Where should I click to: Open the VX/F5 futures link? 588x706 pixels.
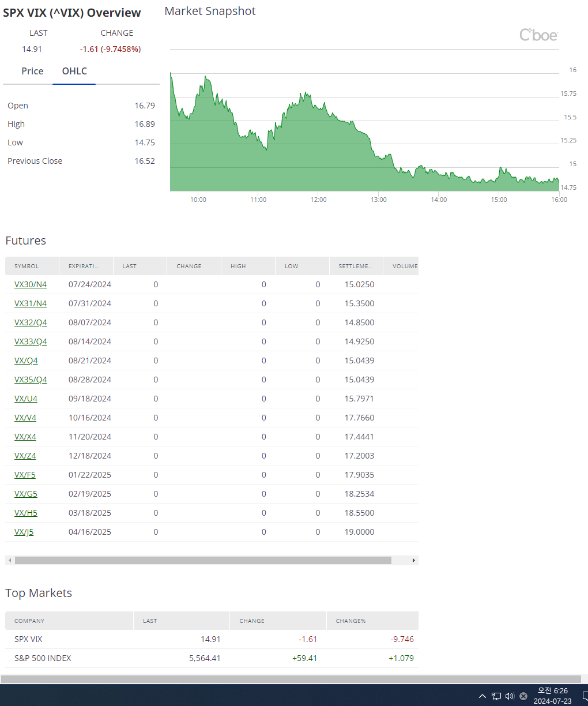coord(25,475)
